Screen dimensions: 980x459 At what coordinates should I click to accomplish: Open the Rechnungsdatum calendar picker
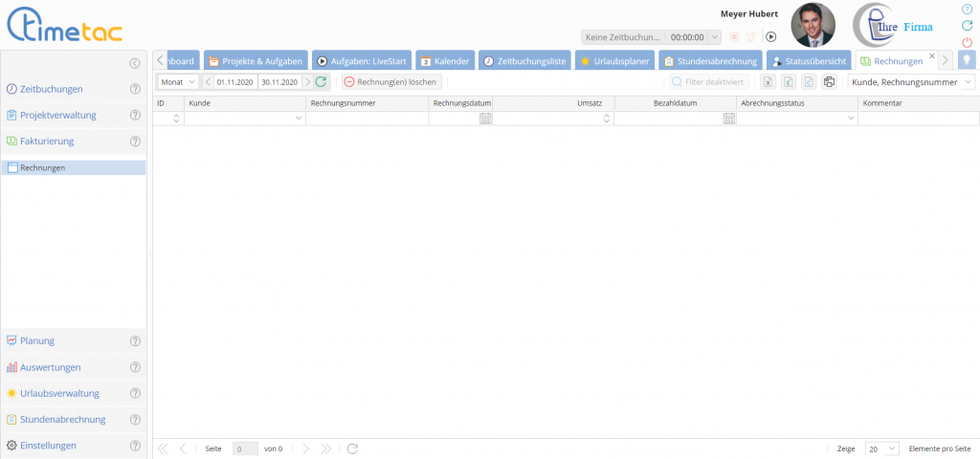[485, 119]
